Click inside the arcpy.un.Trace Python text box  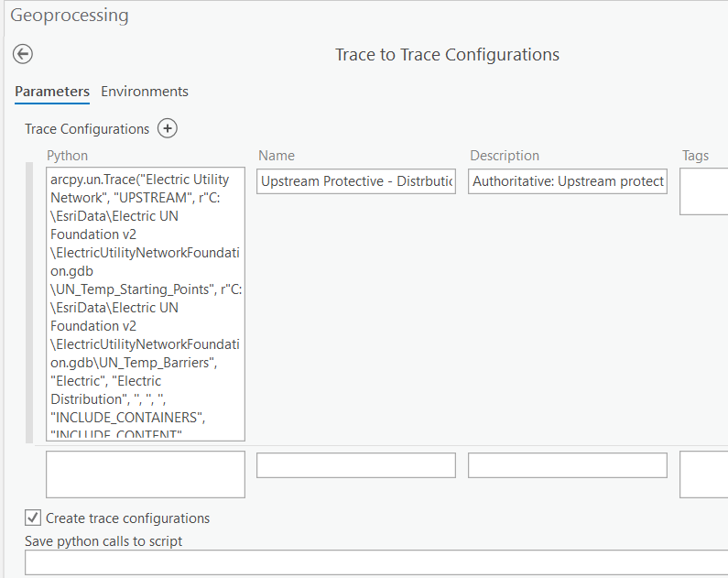[146, 304]
